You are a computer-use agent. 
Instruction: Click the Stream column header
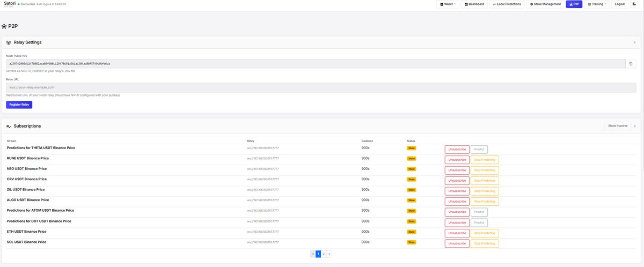[11, 141]
